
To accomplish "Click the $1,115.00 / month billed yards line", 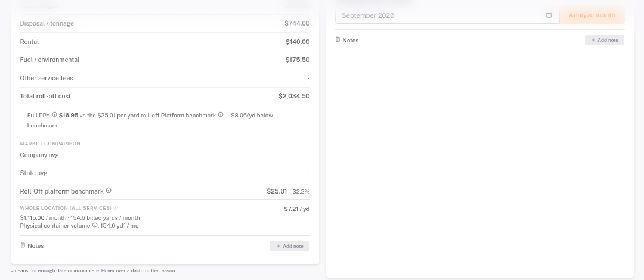I will [80, 218].
